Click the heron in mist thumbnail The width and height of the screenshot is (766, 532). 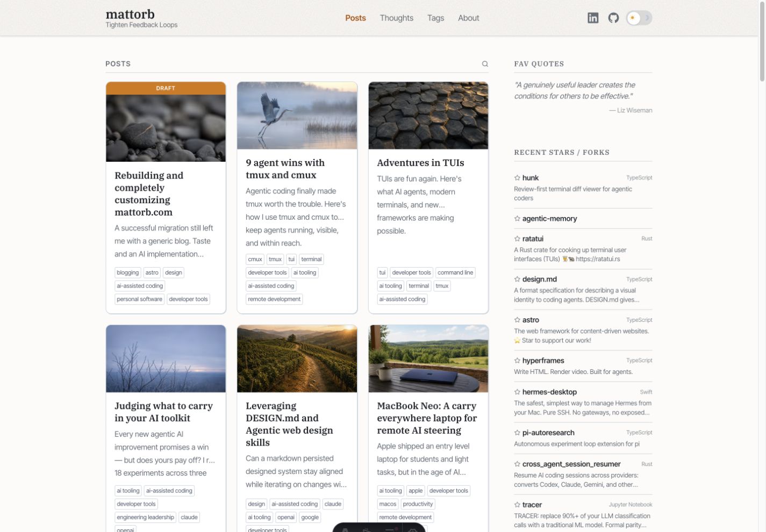[x=297, y=116]
